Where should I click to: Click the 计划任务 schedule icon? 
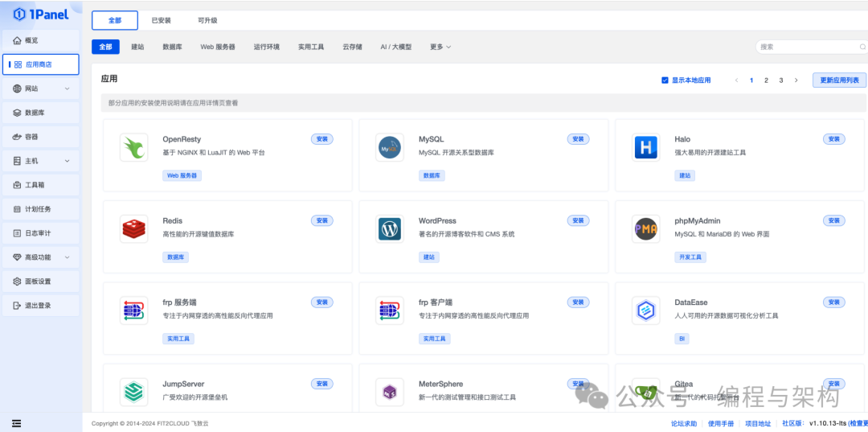point(17,209)
